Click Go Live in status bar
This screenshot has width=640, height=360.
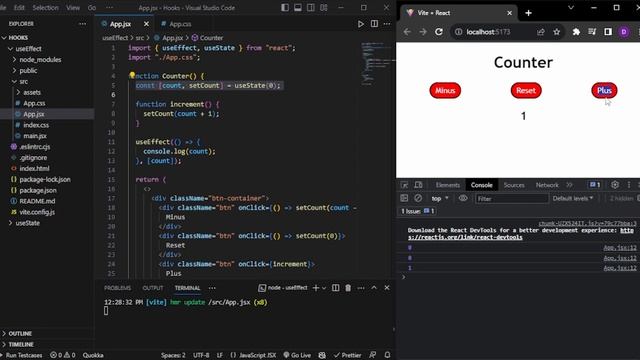pyautogui.click(x=297, y=355)
